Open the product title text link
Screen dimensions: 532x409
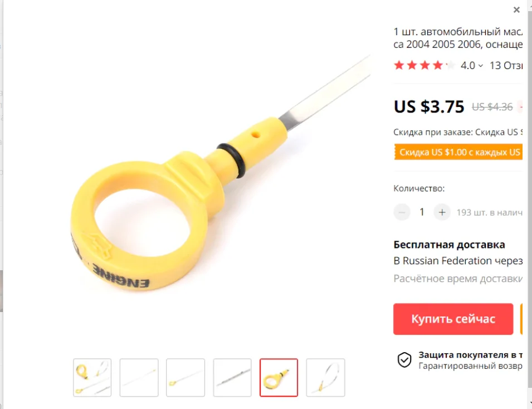point(458,38)
